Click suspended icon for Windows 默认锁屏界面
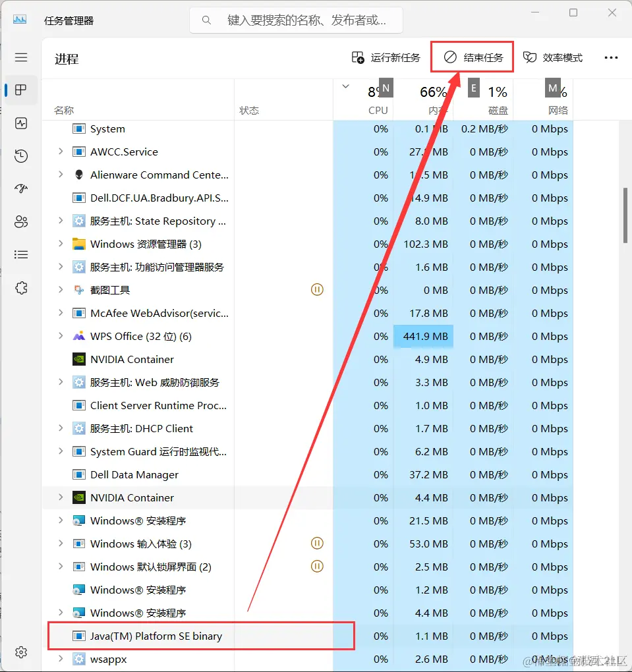This screenshot has width=632, height=672. (x=317, y=567)
